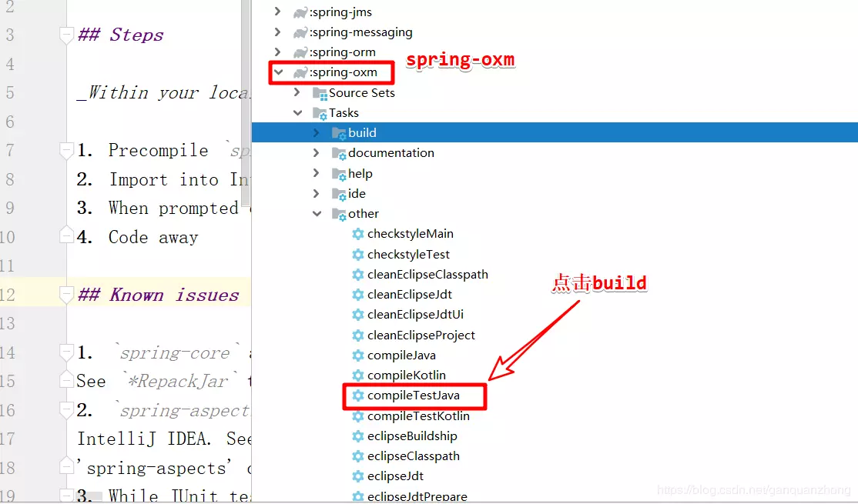Expand the build task group

coord(316,133)
